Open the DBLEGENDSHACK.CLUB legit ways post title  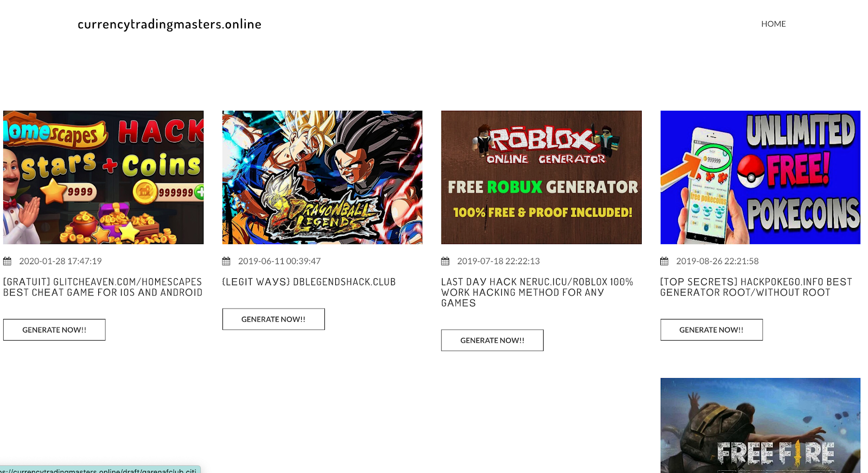tap(309, 282)
